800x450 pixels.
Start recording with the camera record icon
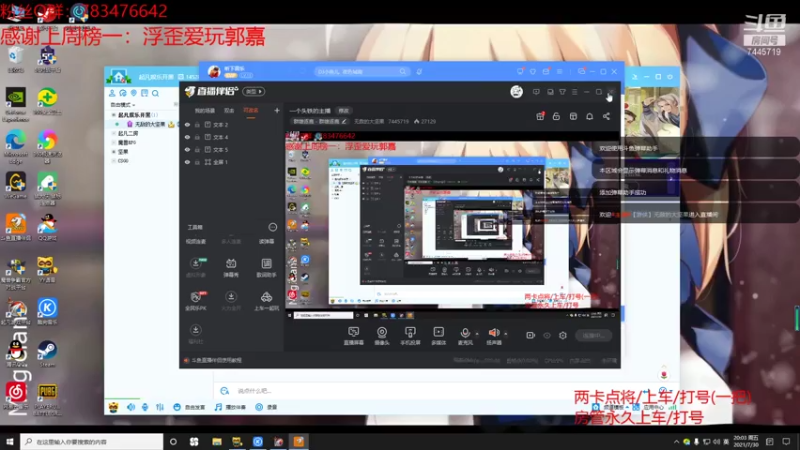coord(531,335)
